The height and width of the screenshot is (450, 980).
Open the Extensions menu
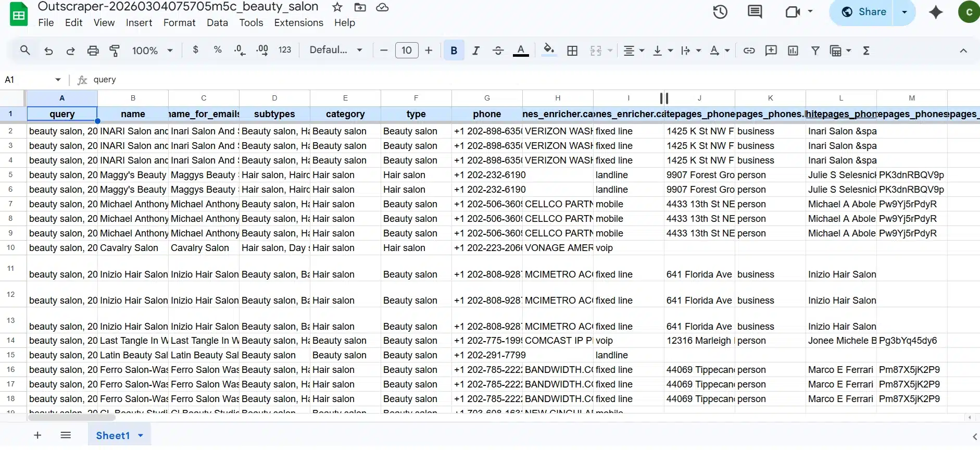click(x=298, y=23)
